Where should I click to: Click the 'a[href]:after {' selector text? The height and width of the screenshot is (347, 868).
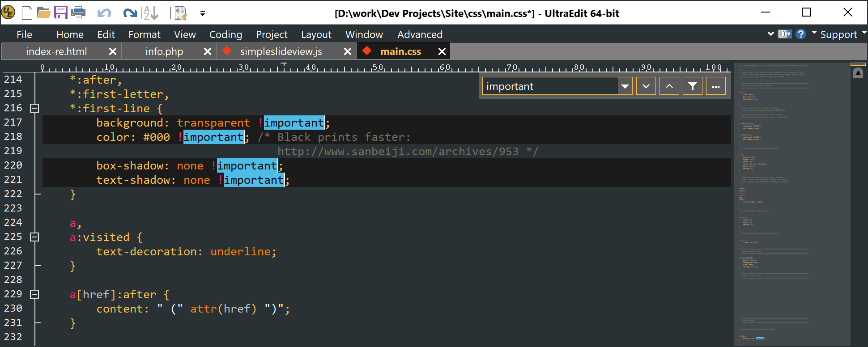tap(119, 294)
